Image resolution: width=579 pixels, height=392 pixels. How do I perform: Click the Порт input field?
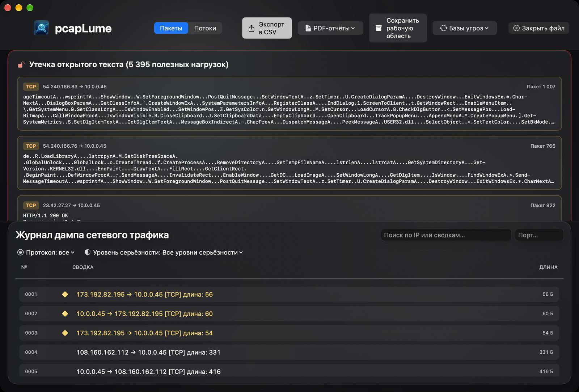coord(539,235)
